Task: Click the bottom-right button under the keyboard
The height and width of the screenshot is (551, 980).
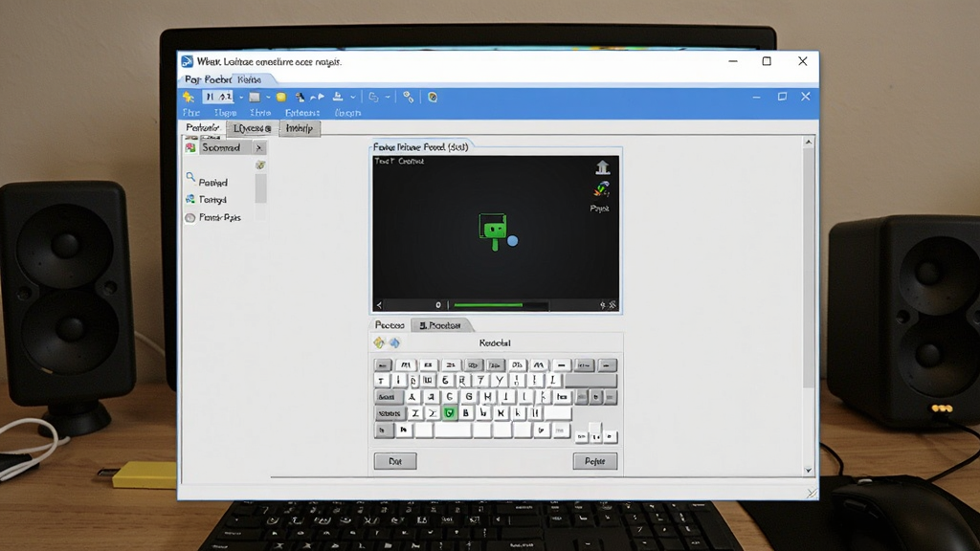Action: (595, 461)
